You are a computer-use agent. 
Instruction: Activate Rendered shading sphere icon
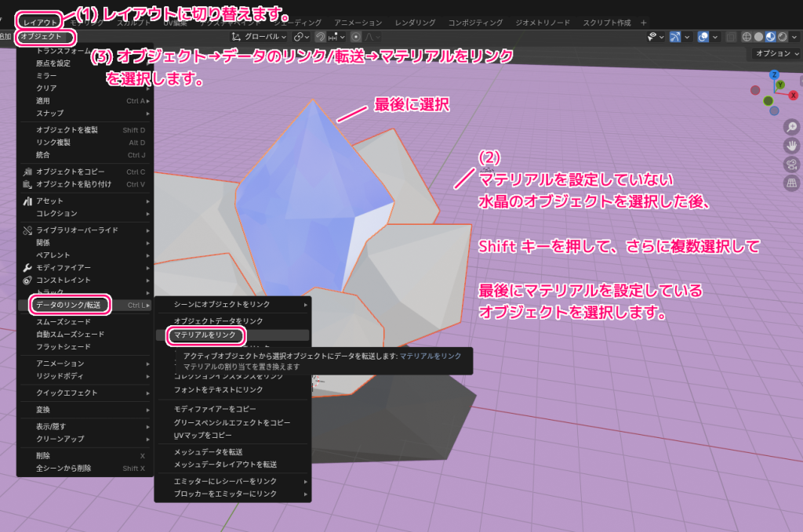coord(782,37)
